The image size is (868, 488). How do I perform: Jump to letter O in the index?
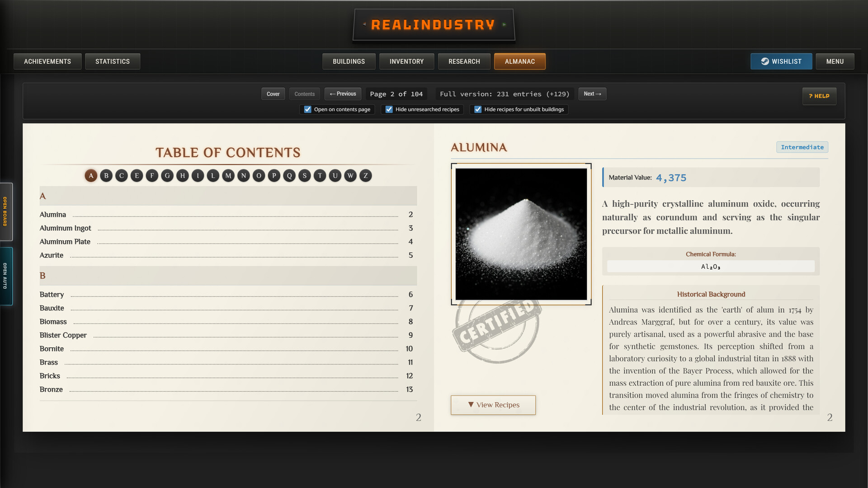(x=259, y=176)
